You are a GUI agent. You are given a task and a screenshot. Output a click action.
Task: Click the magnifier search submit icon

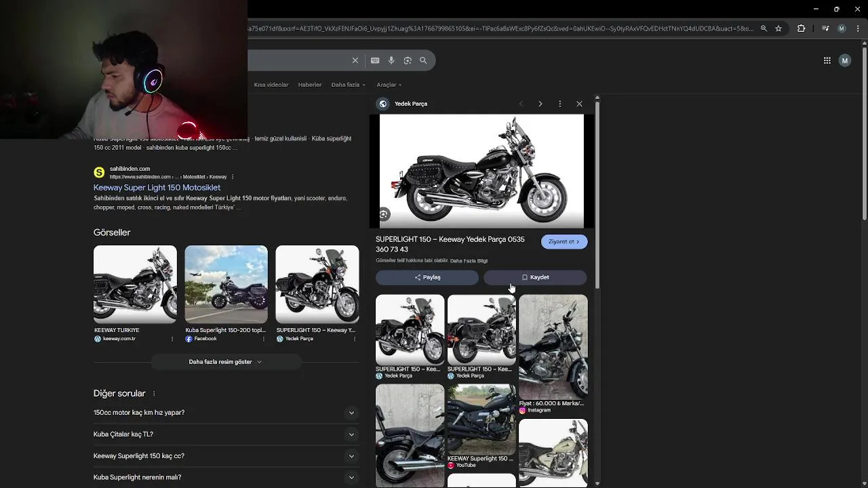click(x=423, y=60)
